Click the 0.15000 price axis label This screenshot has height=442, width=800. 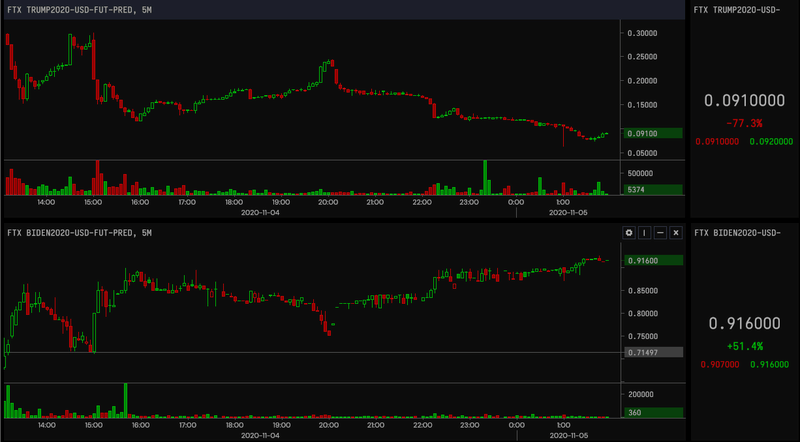642,105
